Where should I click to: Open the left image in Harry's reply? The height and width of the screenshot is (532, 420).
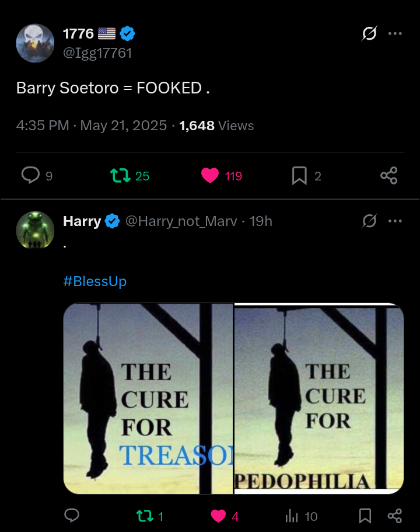[x=148, y=398]
